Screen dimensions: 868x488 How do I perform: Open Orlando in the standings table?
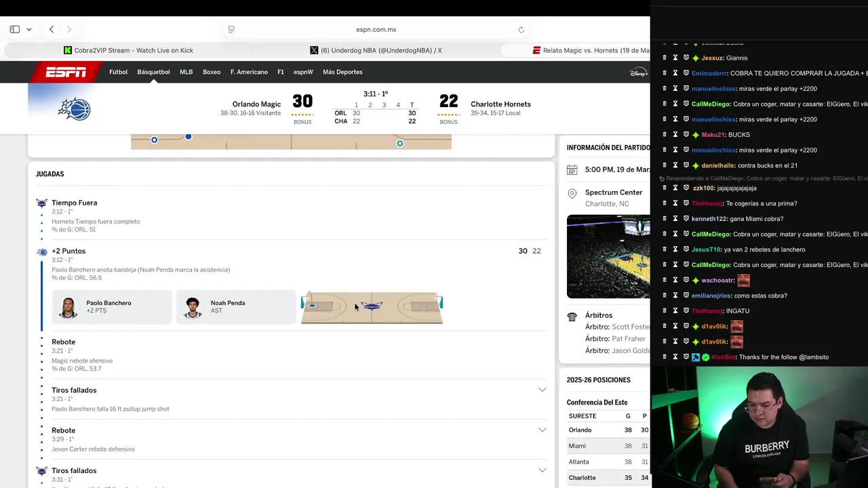(x=580, y=430)
